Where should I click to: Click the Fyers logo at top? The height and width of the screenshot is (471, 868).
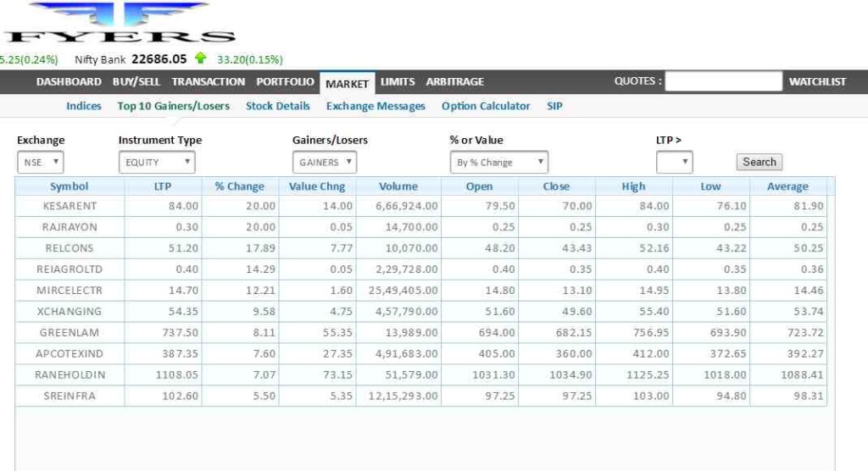pos(119,23)
